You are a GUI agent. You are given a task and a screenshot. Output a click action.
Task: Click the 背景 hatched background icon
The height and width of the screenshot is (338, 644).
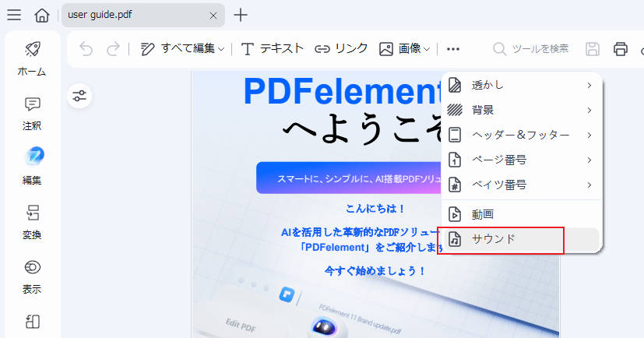455,110
